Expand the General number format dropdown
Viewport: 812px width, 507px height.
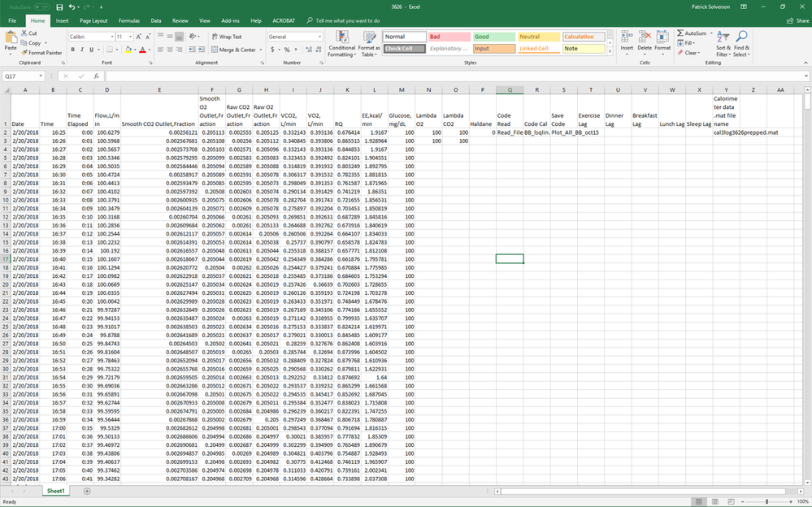coord(319,37)
